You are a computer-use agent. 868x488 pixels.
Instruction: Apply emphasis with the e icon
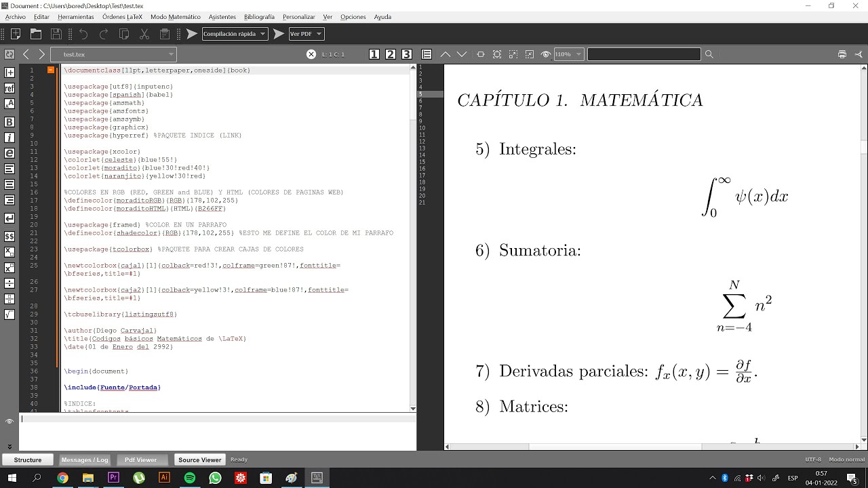point(9,154)
